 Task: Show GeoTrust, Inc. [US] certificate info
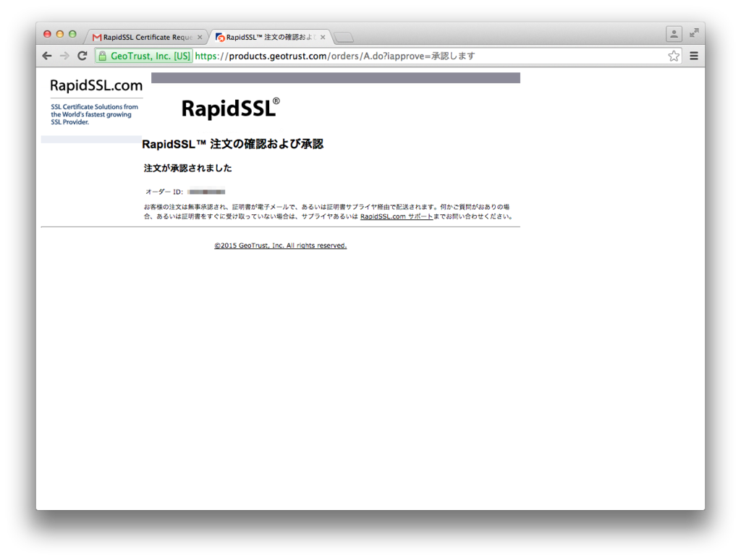(x=144, y=56)
